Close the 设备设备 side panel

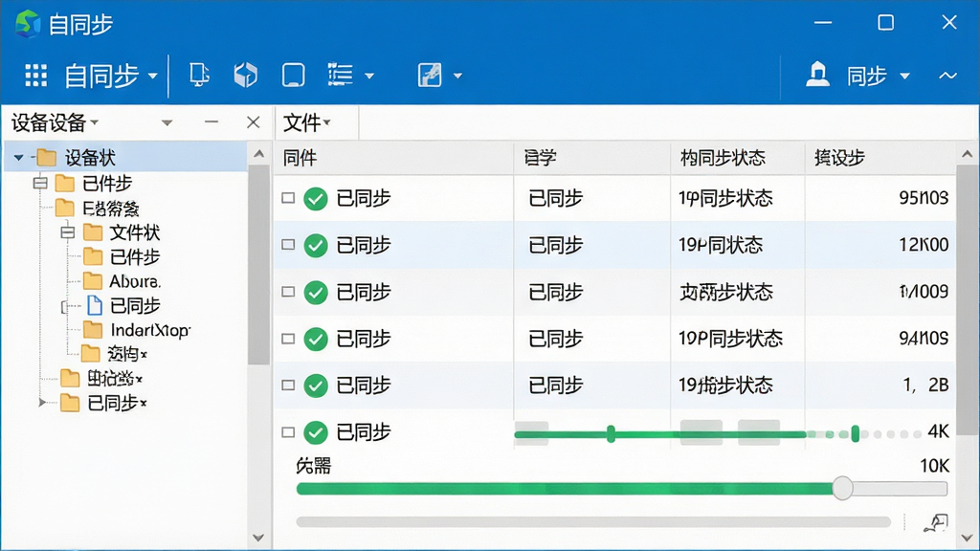253,121
